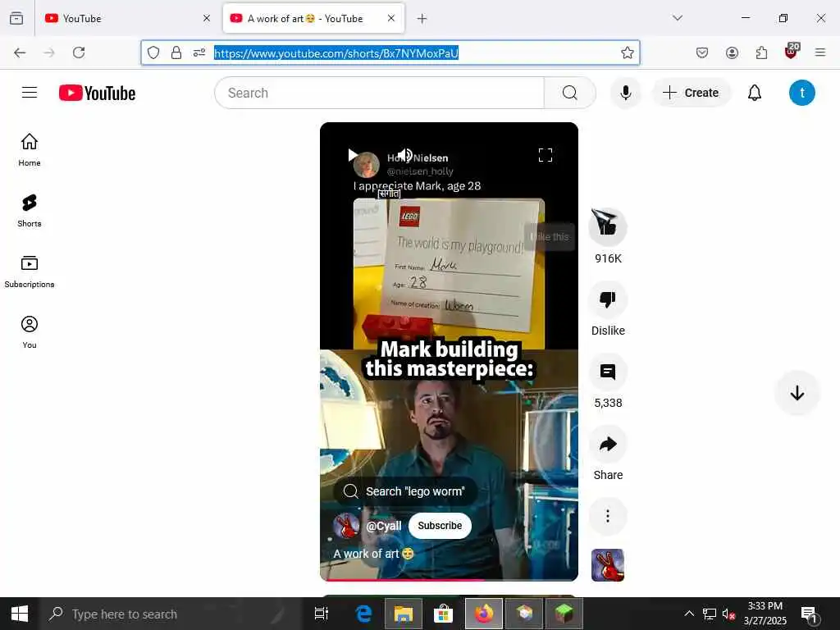Open the taskbar volume control
Image resolution: width=840 pixels, height=630 pixels.
coord(728,614)
